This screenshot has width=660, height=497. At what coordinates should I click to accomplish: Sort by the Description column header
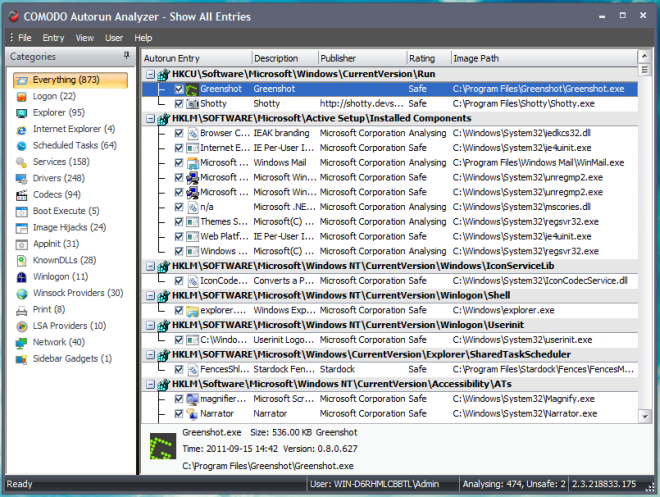coord(285,58)
